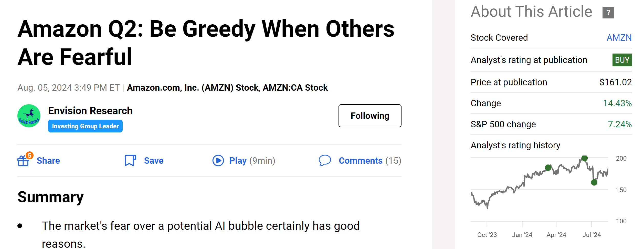Click the bookmark save icon
Screen dimensions: 644x249
(130, 161)
